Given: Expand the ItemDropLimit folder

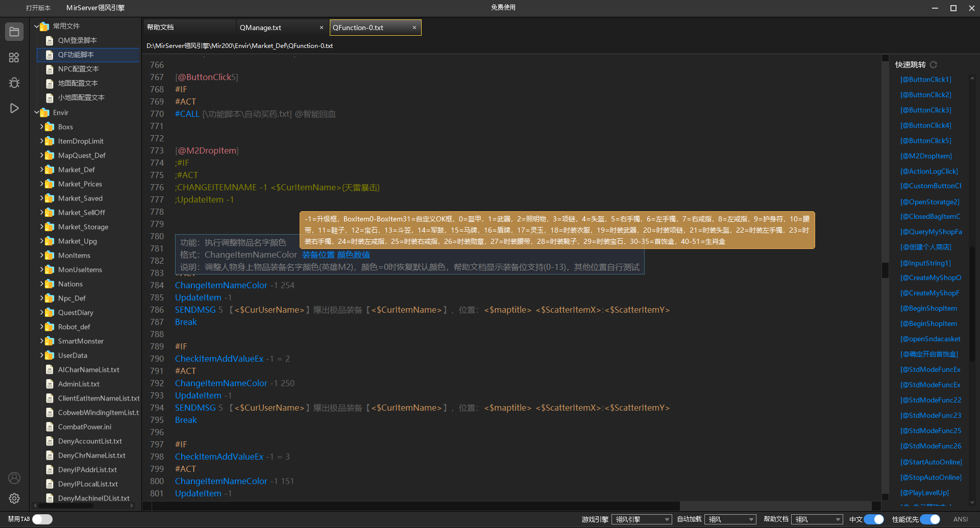Looking at the screenshot, I should (42, 141).
